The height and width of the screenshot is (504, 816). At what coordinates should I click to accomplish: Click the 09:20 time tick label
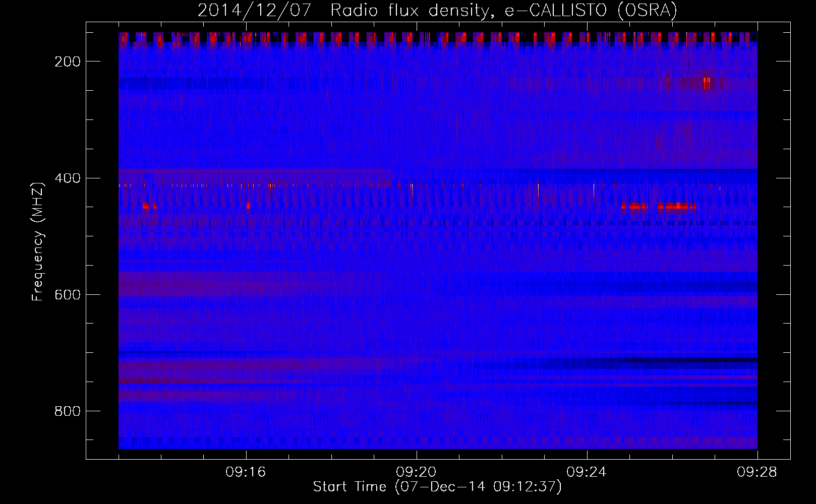(x=417, y=472)
